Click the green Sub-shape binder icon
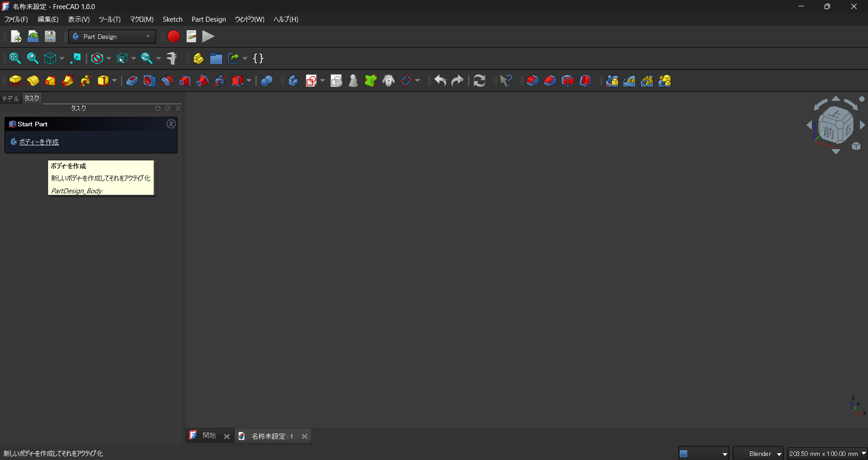868x460 pixels. coord(371,81)
